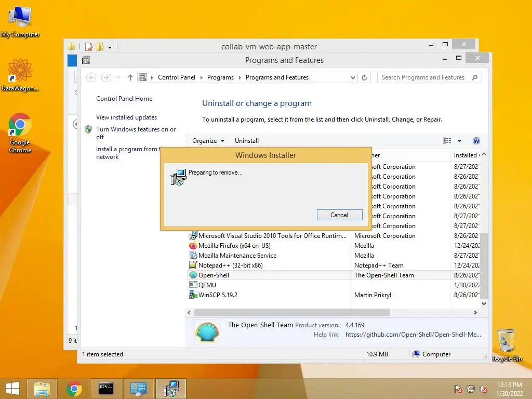
Task: Open the DataWagon desktop shortcut
Action: [20, 75]
